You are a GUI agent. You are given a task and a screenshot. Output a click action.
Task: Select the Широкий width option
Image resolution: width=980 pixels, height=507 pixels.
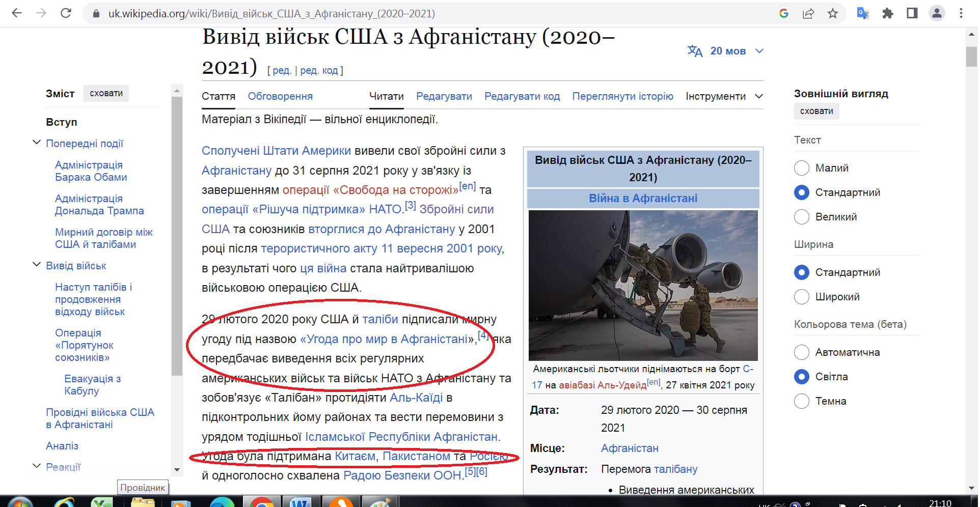pyautogui.click(x=802, y=297)
